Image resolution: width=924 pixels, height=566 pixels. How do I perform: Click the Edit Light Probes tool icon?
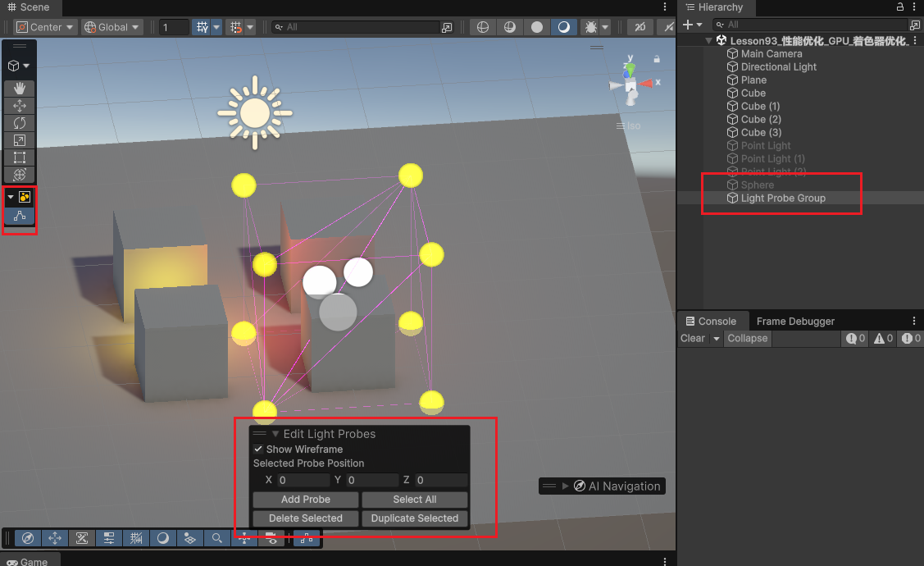point(20,216)
